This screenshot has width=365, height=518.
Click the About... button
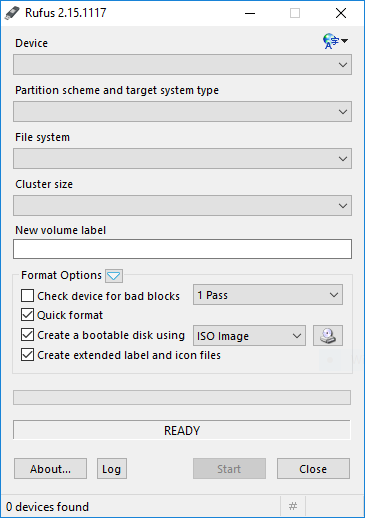click(x=50, y=469)
